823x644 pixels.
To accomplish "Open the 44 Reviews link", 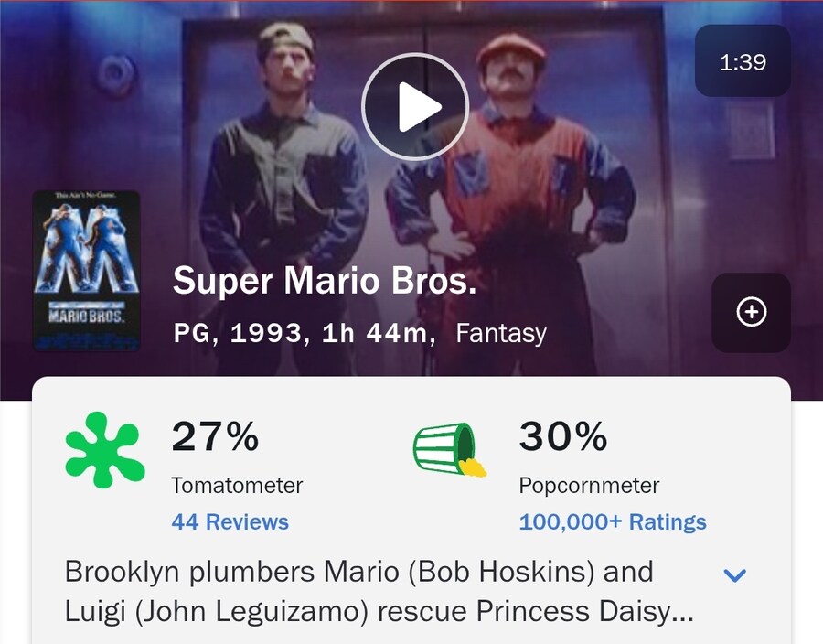I will pos(230,522).
